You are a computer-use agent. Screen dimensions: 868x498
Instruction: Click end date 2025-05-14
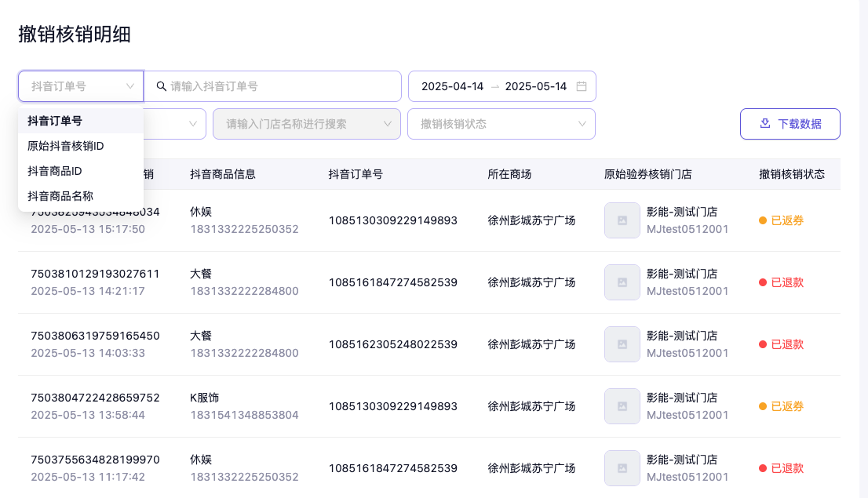[536, 86]
